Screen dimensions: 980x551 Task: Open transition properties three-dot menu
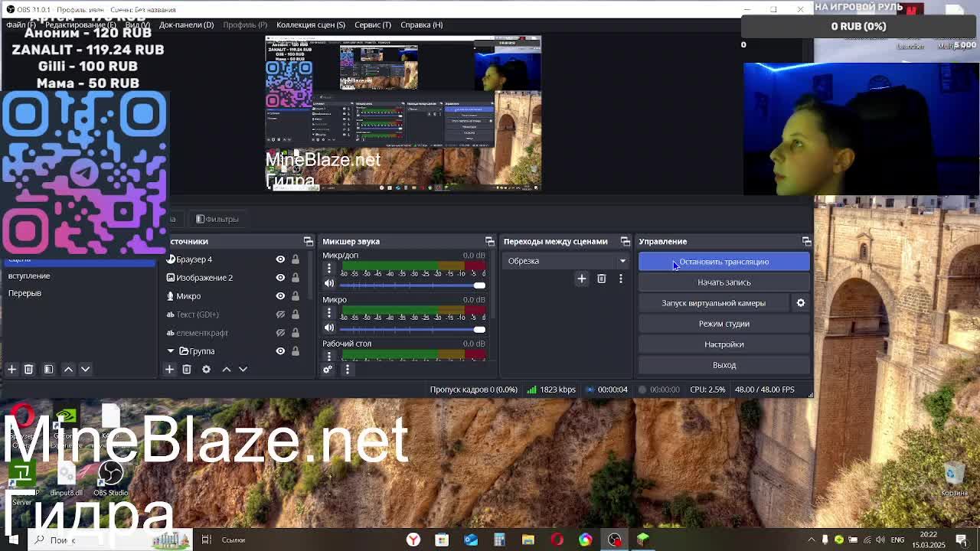coord(620,279)
